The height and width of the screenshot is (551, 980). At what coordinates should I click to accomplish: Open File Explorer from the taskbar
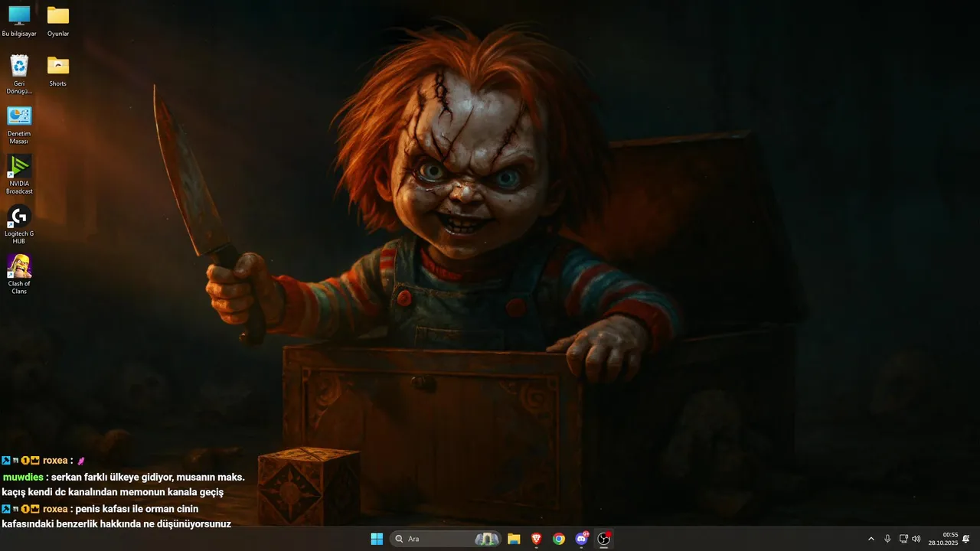tap(514, 539)
